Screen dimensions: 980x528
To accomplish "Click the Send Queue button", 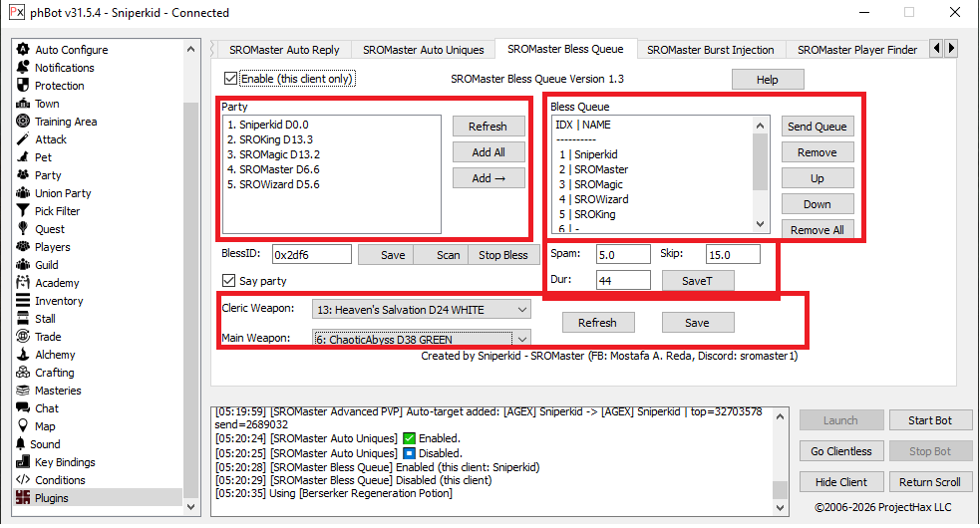I will click(x=817, y=127).
